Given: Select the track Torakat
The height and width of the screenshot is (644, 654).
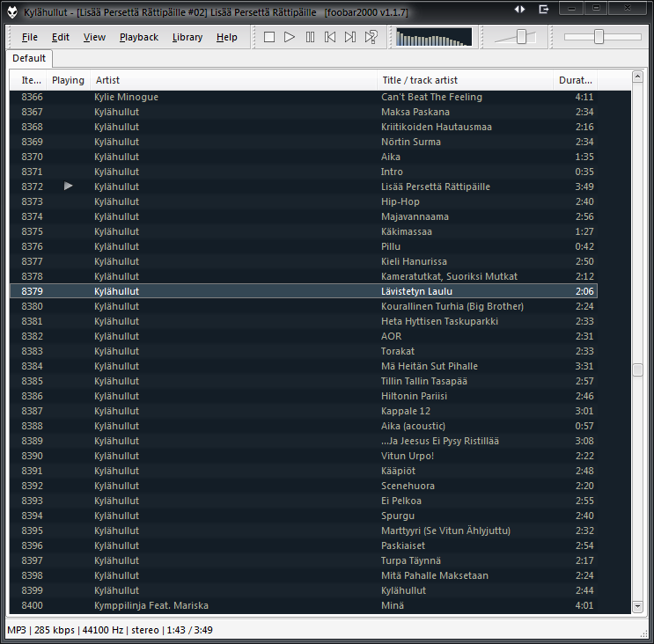Looking at the screenshot, I should coord(398,351).
